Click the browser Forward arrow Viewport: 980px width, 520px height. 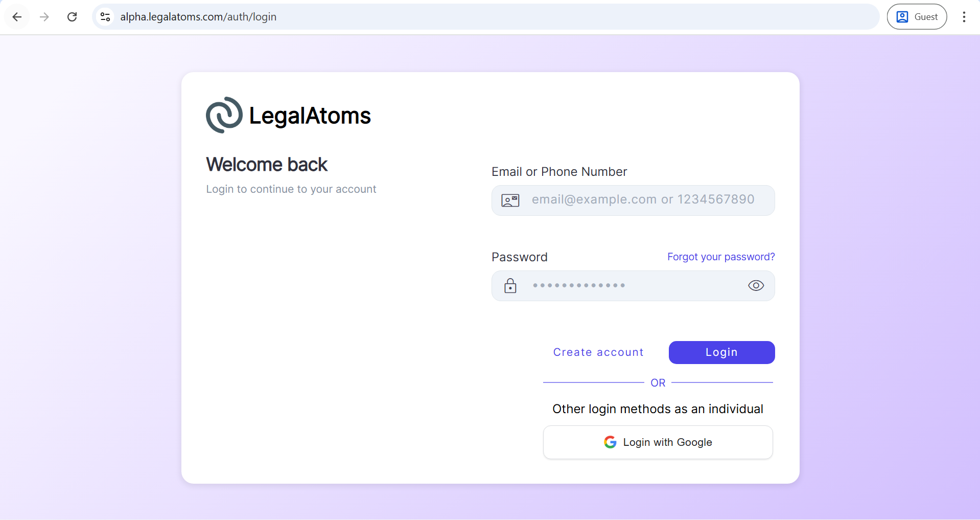pyautogui.click(x=44, y=17)
